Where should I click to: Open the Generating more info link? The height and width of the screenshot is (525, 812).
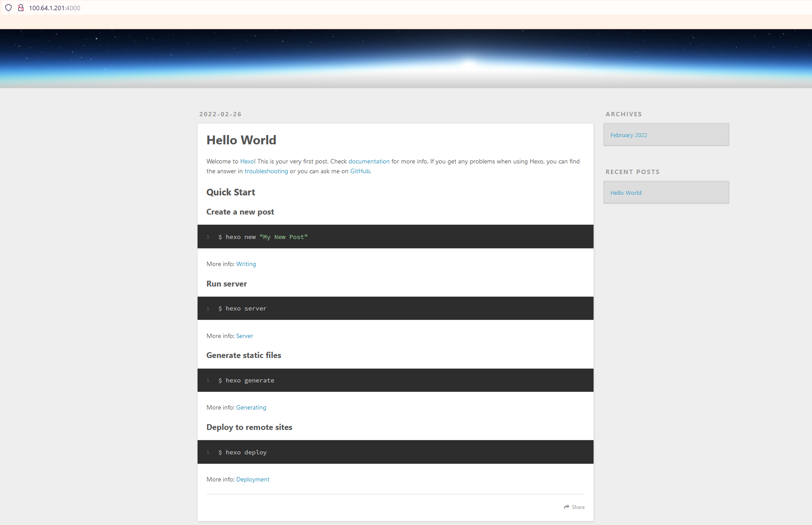251,407
